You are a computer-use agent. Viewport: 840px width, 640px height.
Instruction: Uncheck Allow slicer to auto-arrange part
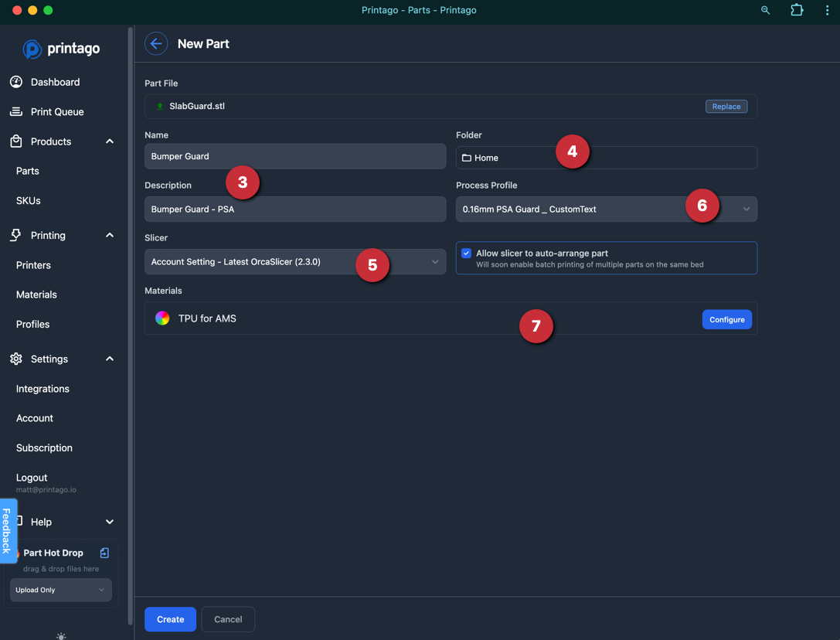tap(467, 254)
